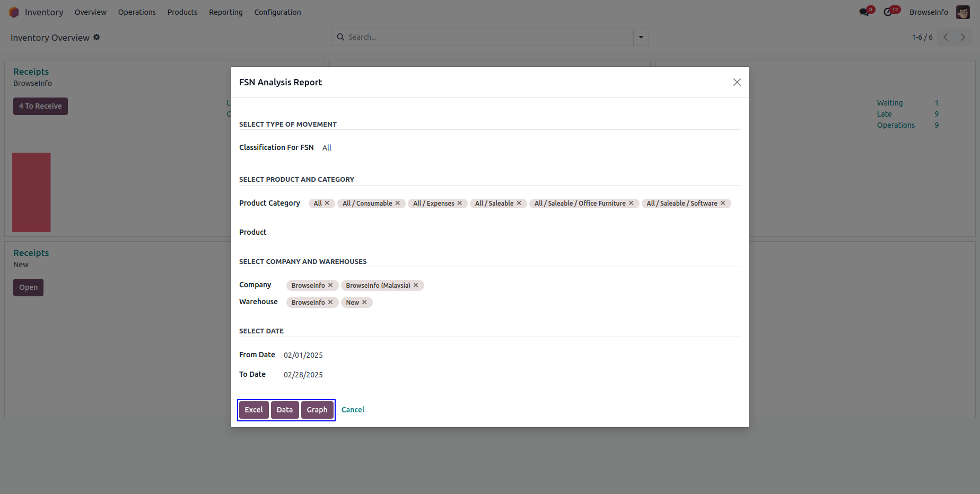Viewport: 980px width, 494px height.
Task: Click the Graph button
Action: (x=317, y=410)
